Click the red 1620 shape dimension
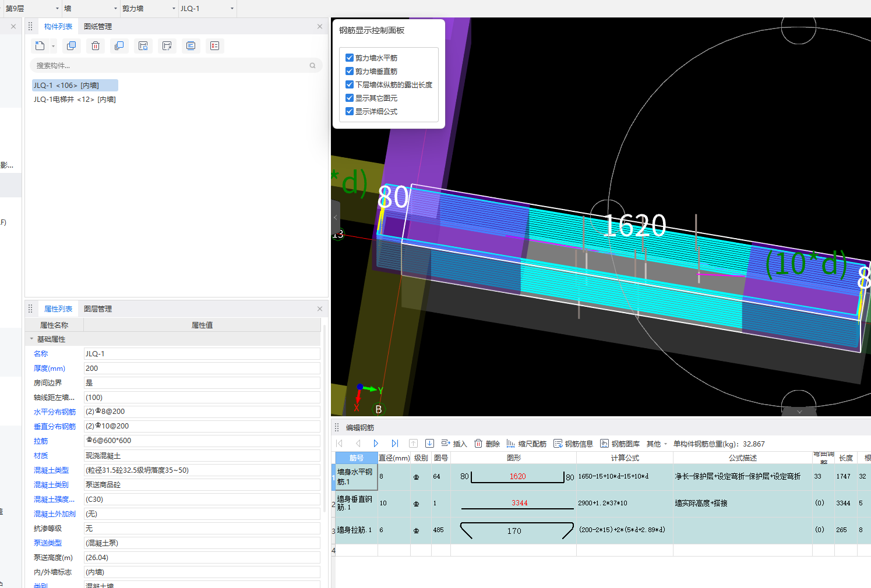This screenshot has height=588, width=871. pos(518,476)
